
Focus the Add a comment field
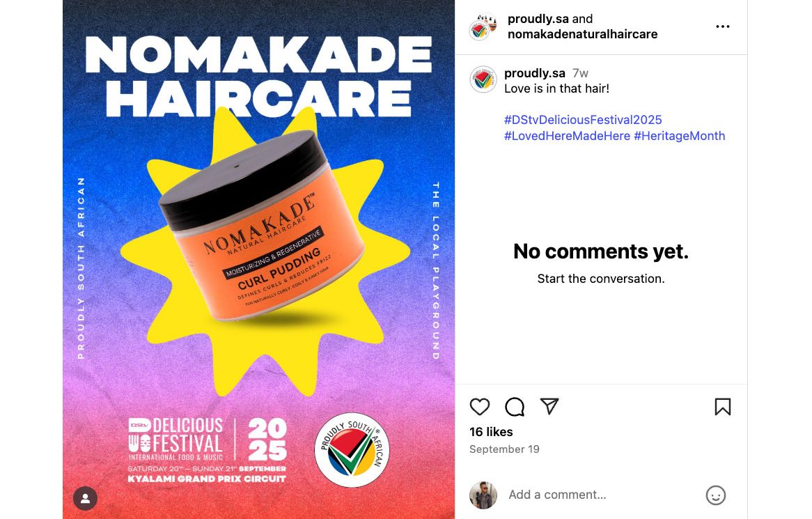coord(601,495)
